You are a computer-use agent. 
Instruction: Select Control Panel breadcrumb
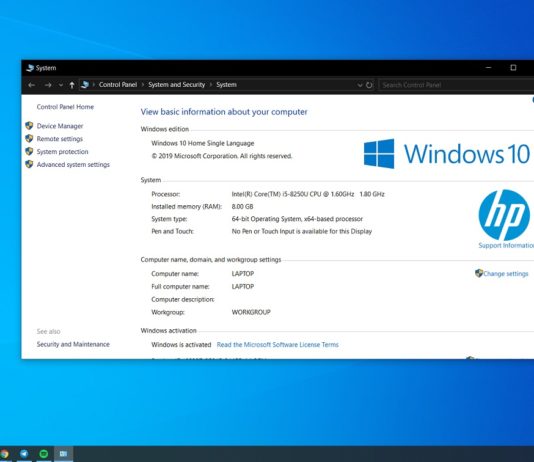(118, 84)
